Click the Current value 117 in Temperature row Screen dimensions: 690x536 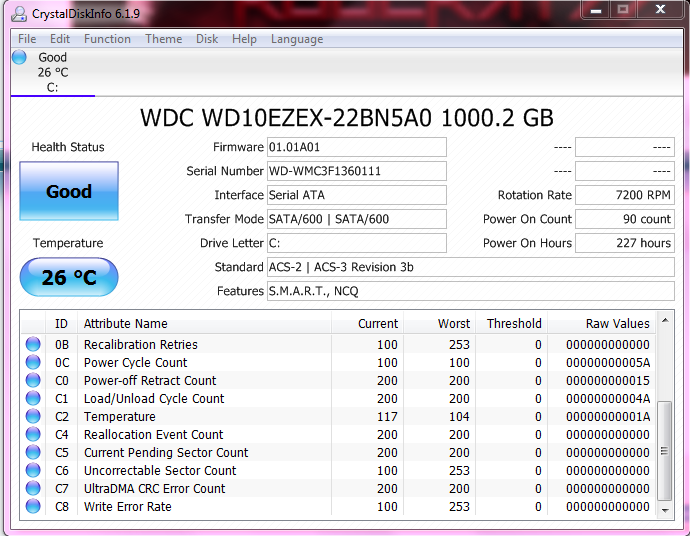(387, 416)
